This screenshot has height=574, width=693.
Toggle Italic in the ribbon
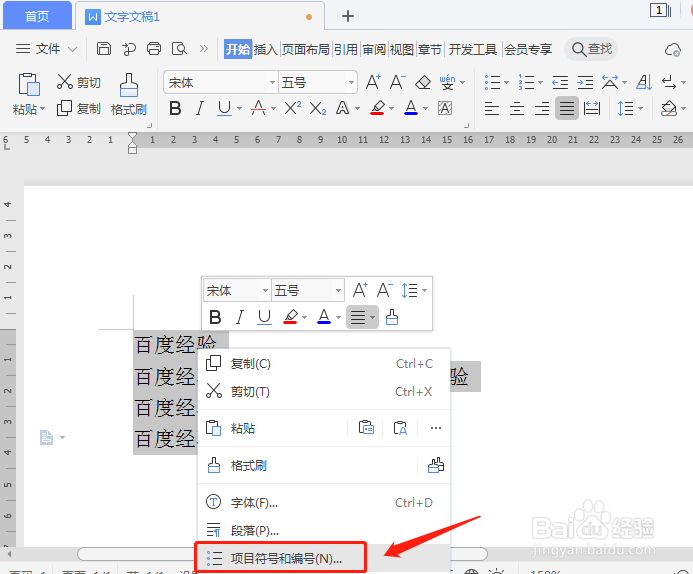click(x=200, y=108)
